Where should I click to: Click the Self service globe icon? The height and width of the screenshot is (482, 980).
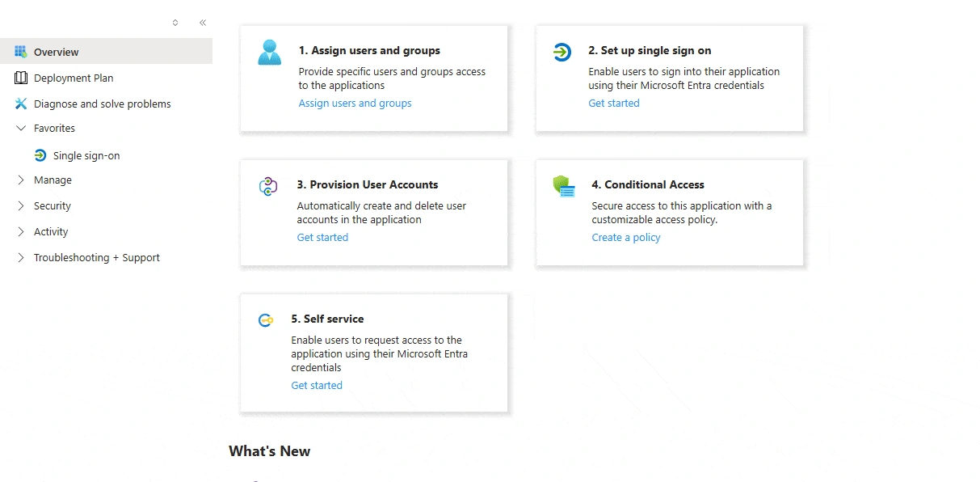(266, 320)
